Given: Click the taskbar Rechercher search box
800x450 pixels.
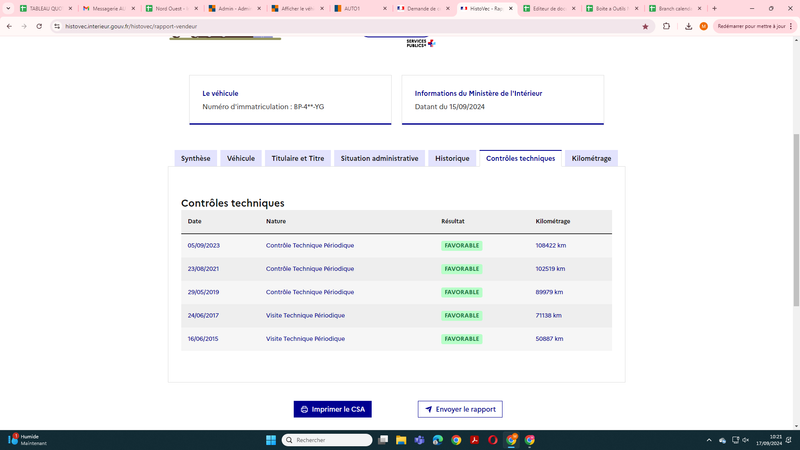Looking at the screenshot, I should tap(327, 440).
